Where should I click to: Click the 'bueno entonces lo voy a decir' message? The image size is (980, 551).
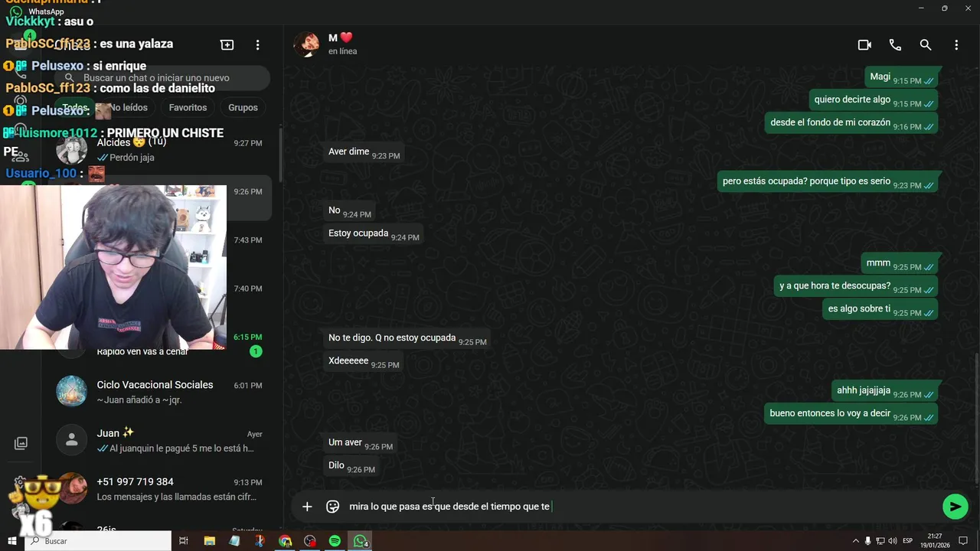pyautogui.click(x=851, y=414)
